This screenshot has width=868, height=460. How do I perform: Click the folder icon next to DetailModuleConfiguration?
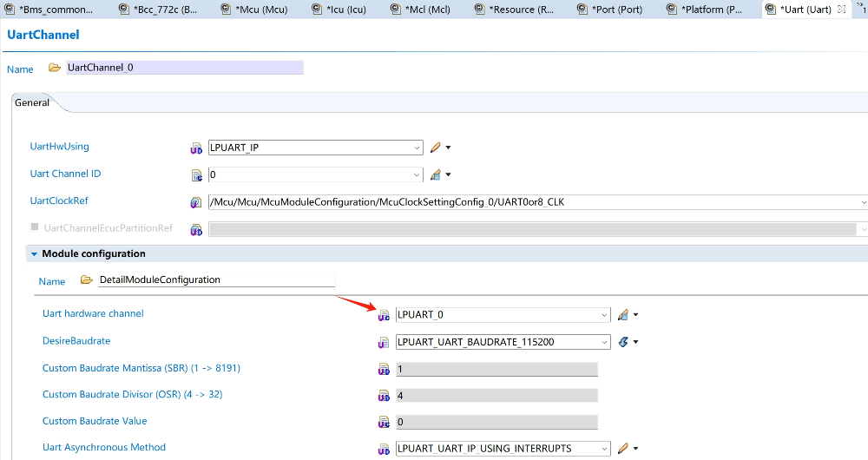86,280
